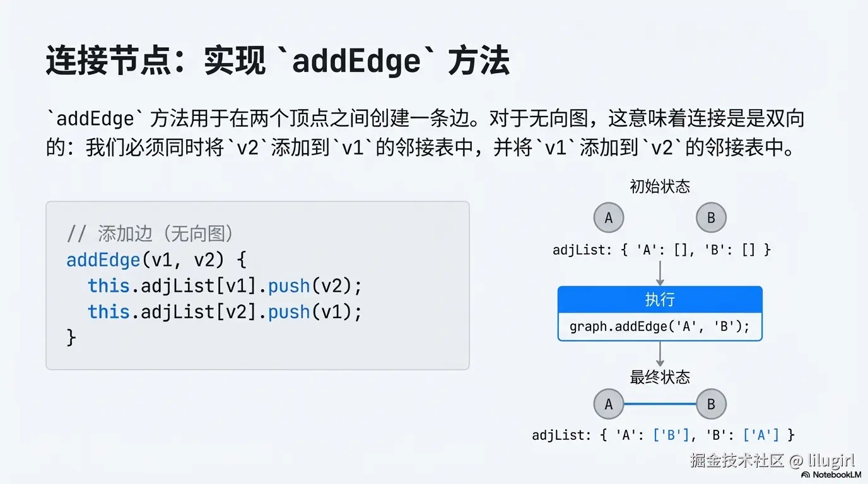Click node A in the final state
Viewport: 868px width, 484px height.
(x=609, y=404)
